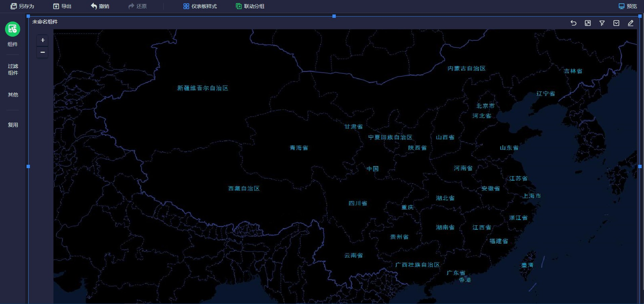This screenshot has width=644, height=304.
Task: Select 辽宁省 on the map
Action: tap(546, 94)
